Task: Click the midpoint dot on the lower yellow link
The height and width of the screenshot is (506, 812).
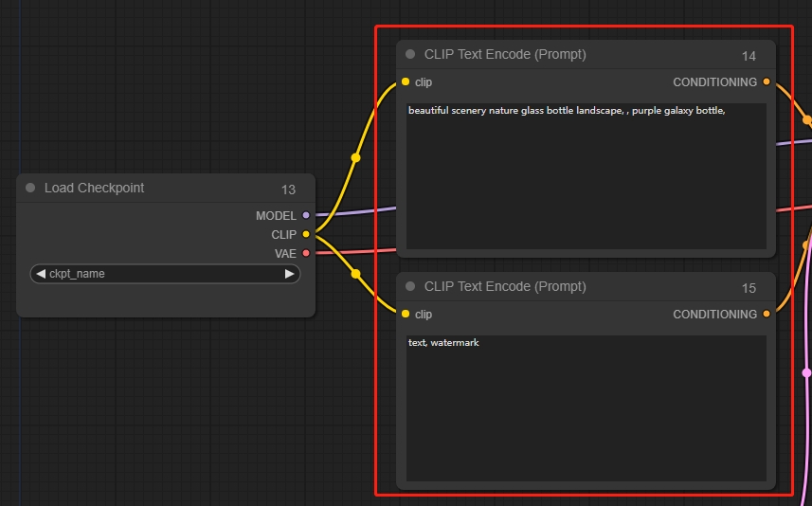Action: pos(355,274)
